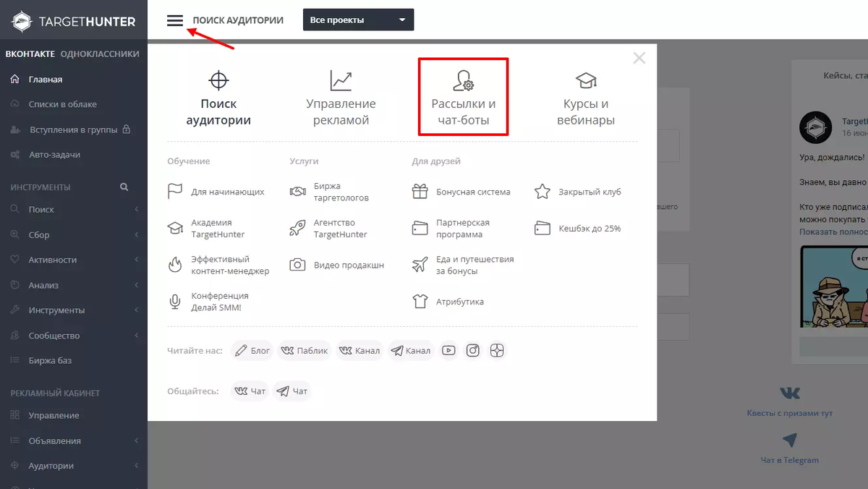Open the Все проекты dropdown

[x=358, y=20]
